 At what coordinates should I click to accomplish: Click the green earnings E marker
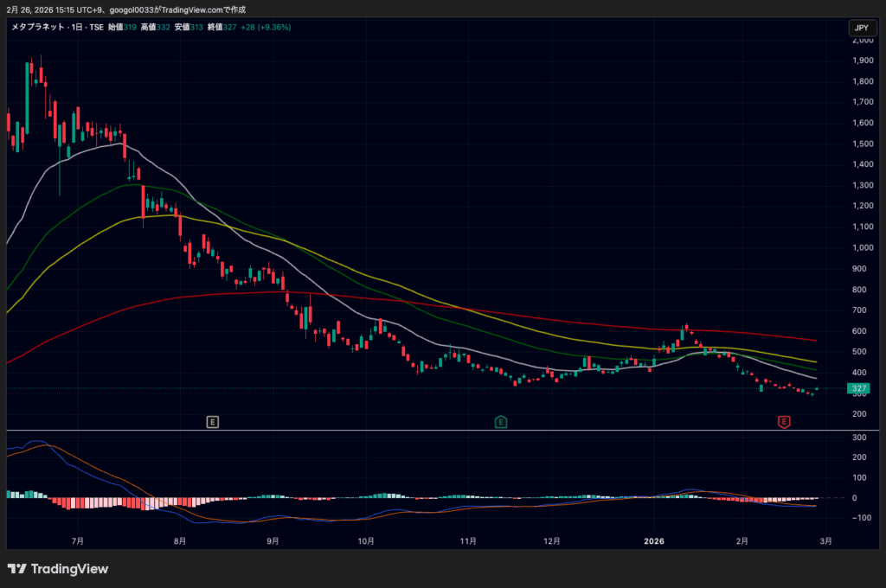501,422
